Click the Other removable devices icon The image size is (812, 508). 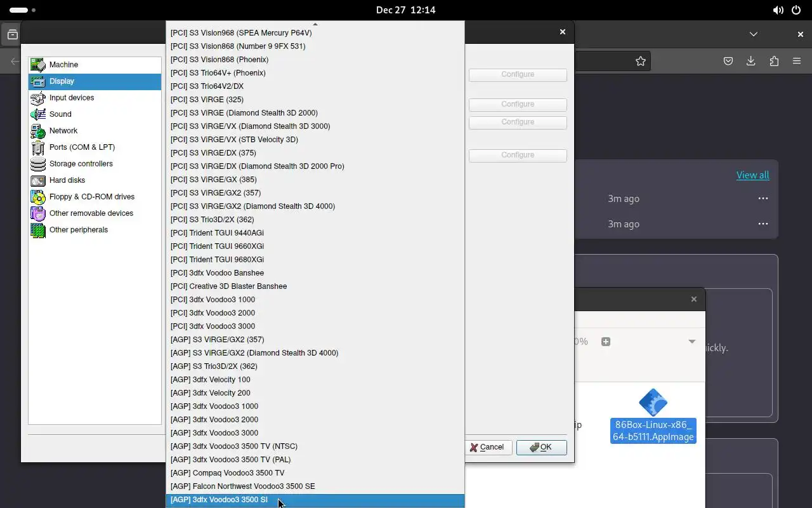38,213
